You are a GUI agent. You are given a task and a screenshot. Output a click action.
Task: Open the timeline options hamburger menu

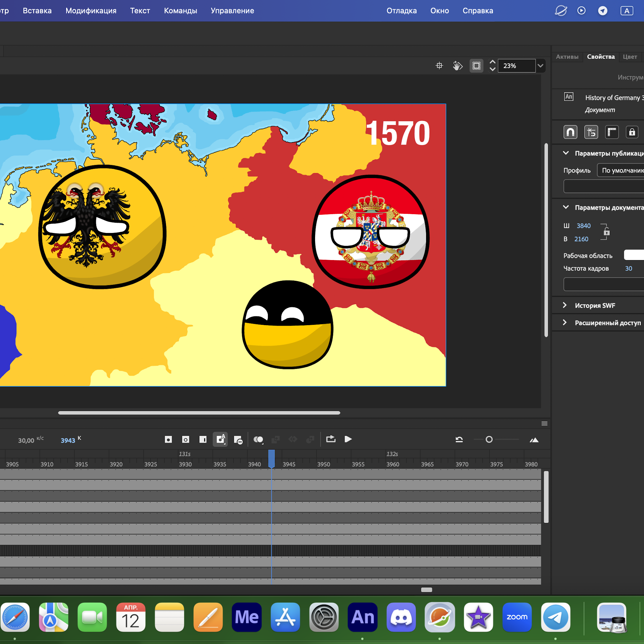click(x=545, y=423)
